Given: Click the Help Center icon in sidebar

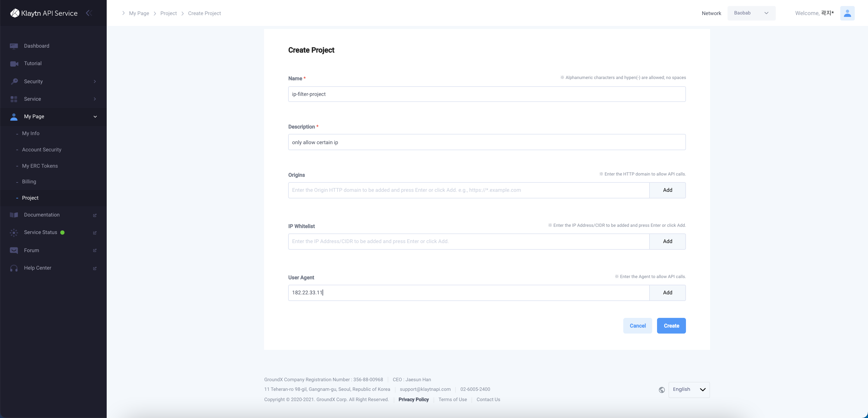Looking at the screenshot, I should 14,268.
